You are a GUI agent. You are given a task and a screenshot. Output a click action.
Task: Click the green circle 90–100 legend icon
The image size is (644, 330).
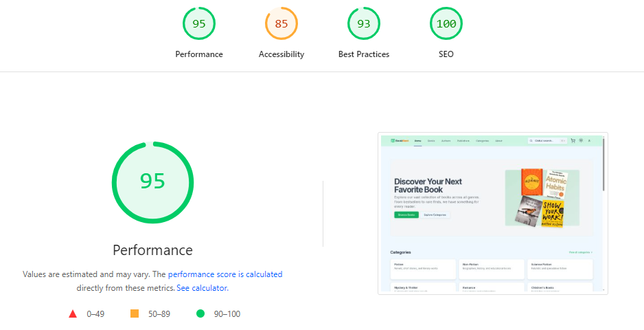point(200,314)
